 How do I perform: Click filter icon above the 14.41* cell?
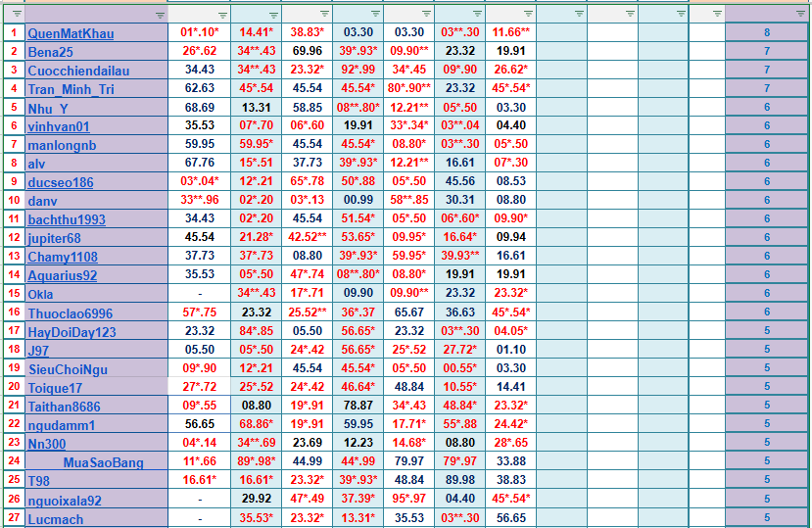[273, 15]
